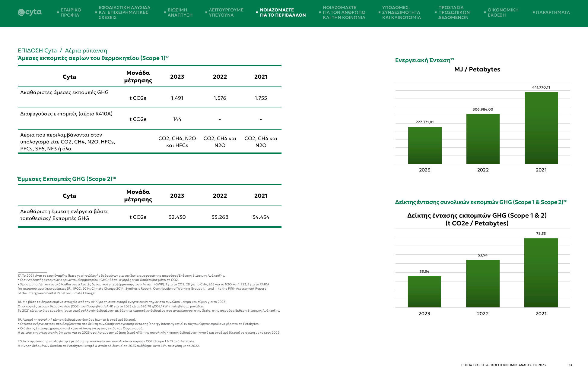The width and height of the screenshot is (588, 374).
Task: Select the CO2, CH4, N2O και HFCs cell
Action: [x=177, y=142]
